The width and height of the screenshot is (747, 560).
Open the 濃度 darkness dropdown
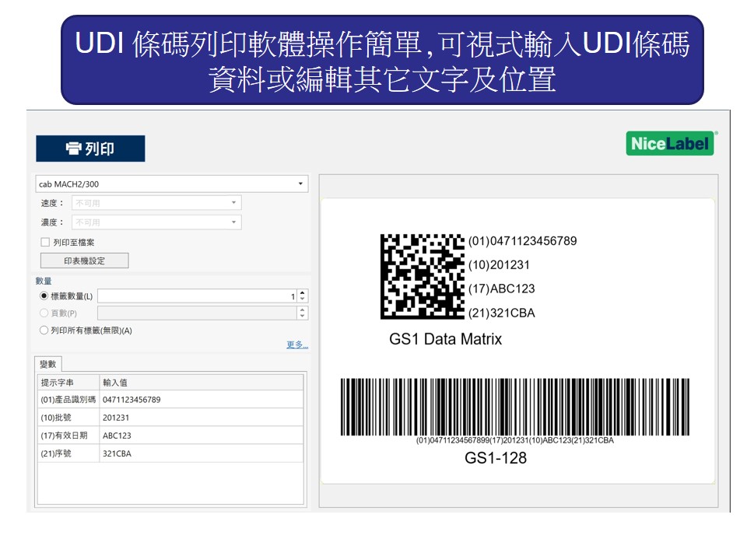pos(156,222)
